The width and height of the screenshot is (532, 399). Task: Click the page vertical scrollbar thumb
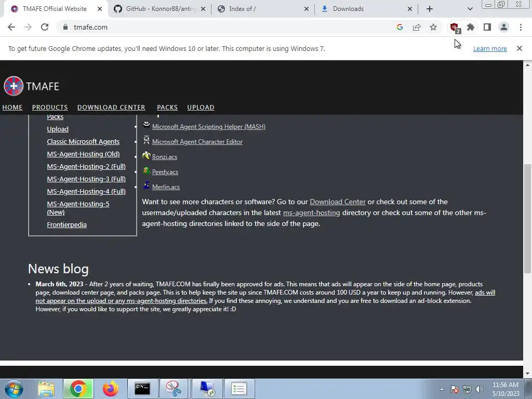point(527,218)
